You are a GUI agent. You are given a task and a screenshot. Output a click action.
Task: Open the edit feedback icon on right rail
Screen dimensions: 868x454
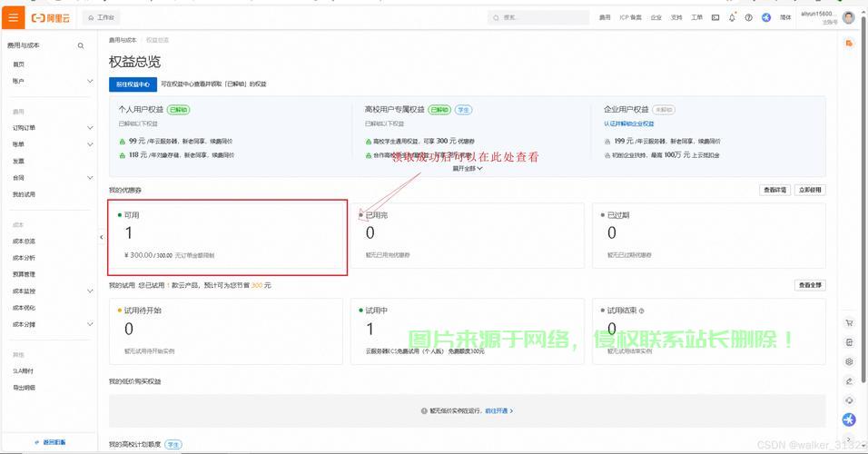click(849, 381)
